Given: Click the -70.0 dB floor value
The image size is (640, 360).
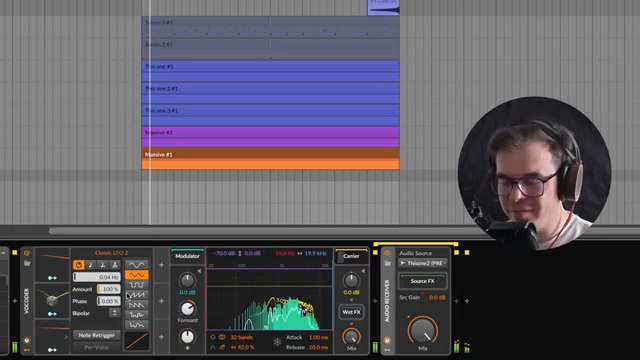Looking at the screenshot, I should [224, 253].
